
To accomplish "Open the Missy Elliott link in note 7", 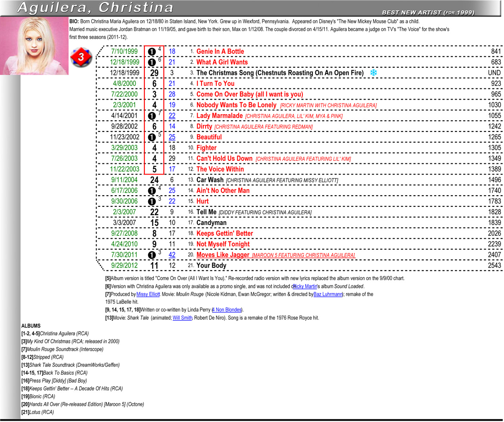I will click(x=148, y=294).
